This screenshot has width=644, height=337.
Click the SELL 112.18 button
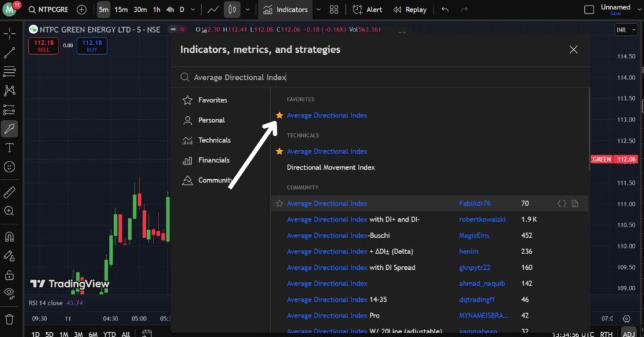pos(43,45)
